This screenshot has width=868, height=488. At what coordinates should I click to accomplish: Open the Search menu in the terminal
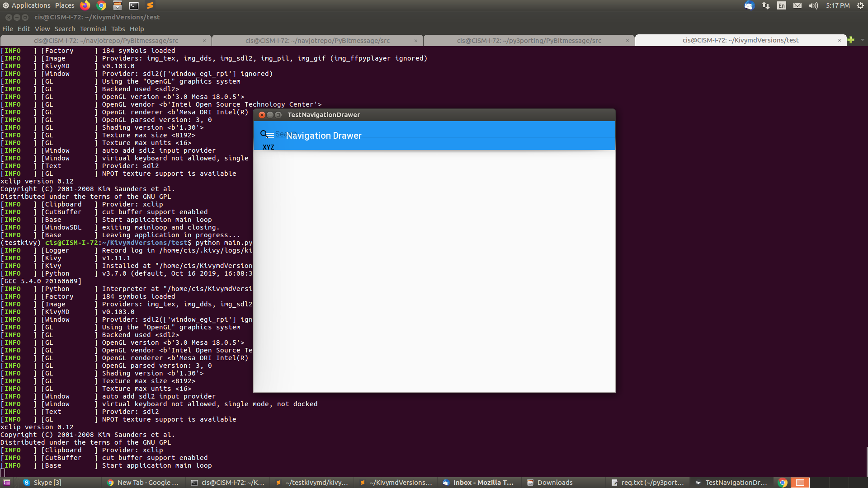click(x=65, y=28)
